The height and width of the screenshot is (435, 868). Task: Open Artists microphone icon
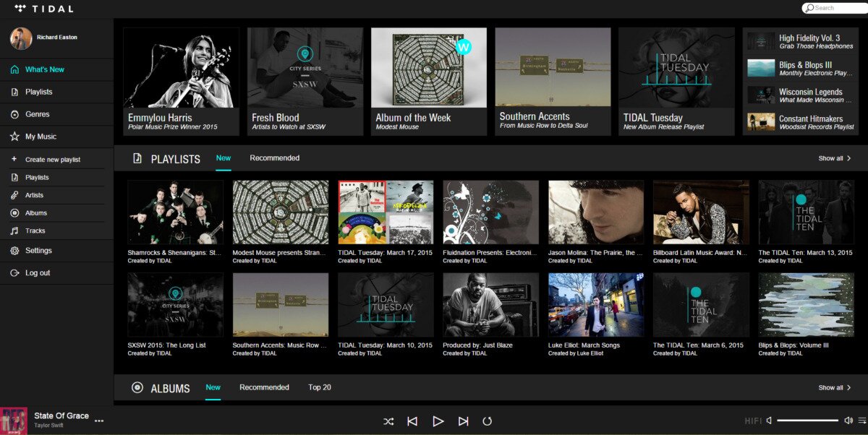click(14, 195)
